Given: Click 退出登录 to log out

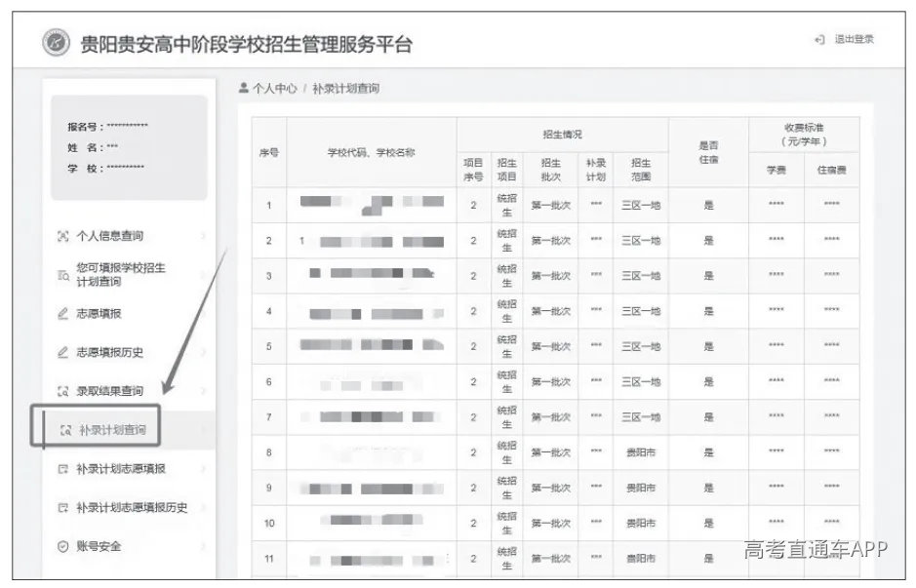Looking at the screenshot, I should coord(854,39).
